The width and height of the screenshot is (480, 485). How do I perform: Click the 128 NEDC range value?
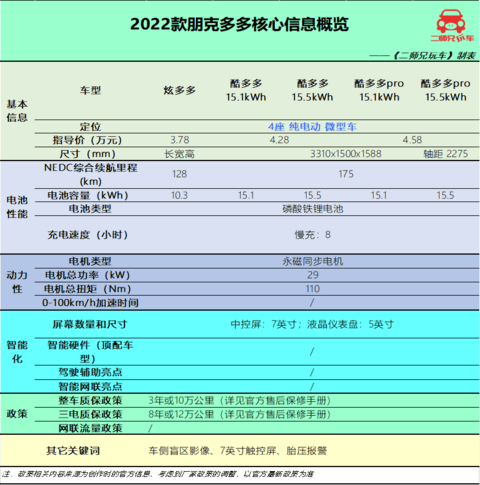coord(179,174)
